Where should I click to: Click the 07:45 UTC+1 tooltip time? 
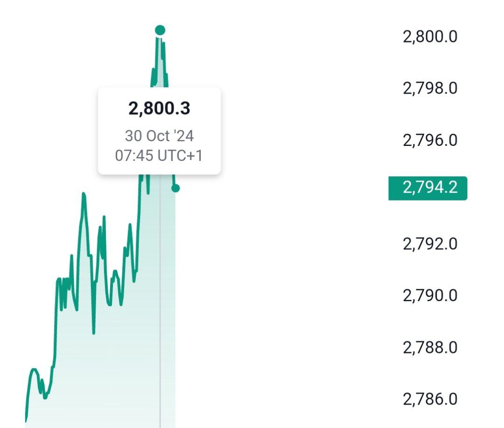pos(159,155)
